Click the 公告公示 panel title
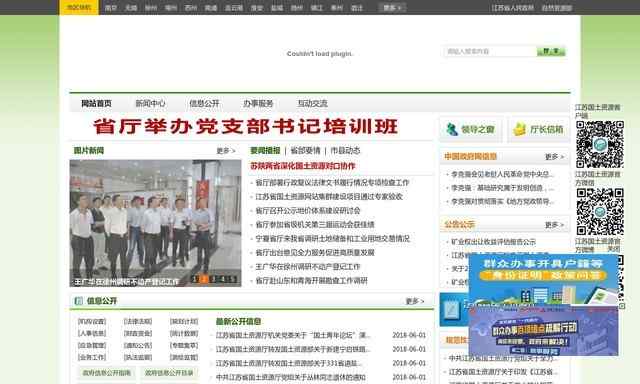640x384 pixels. pos(460,225)
